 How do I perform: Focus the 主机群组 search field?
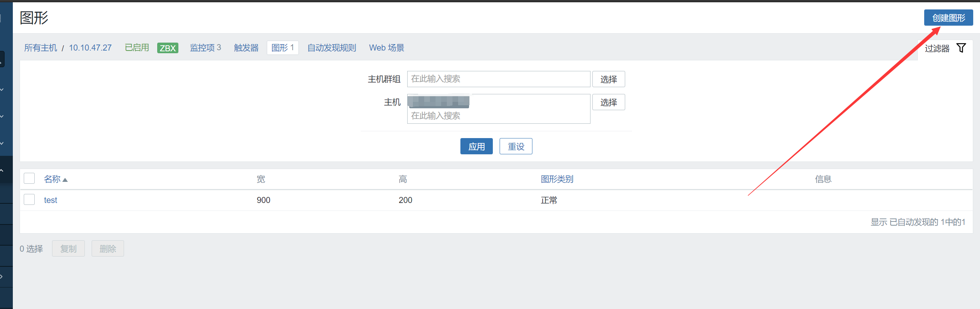click(498, 79)
